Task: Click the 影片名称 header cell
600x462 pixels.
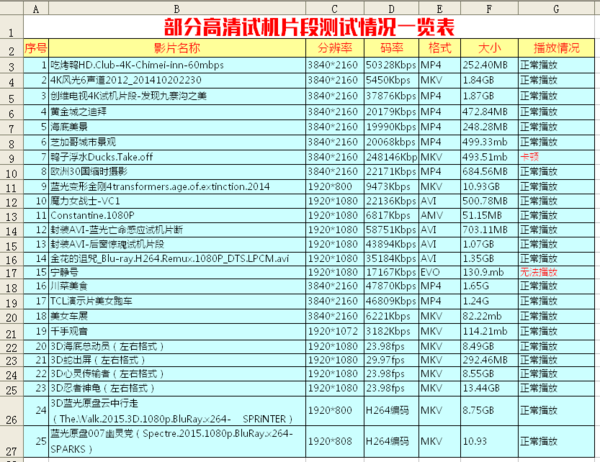Action: click(x=177, y=48)
